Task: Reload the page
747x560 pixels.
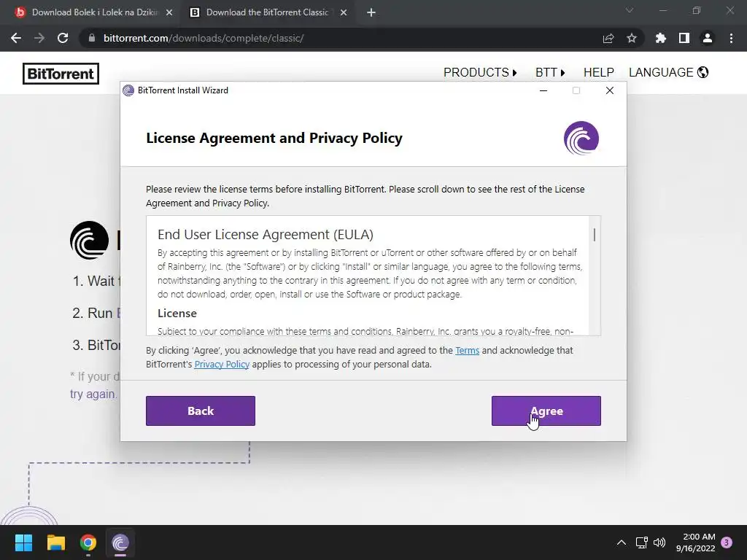Action: click(63, 38)
